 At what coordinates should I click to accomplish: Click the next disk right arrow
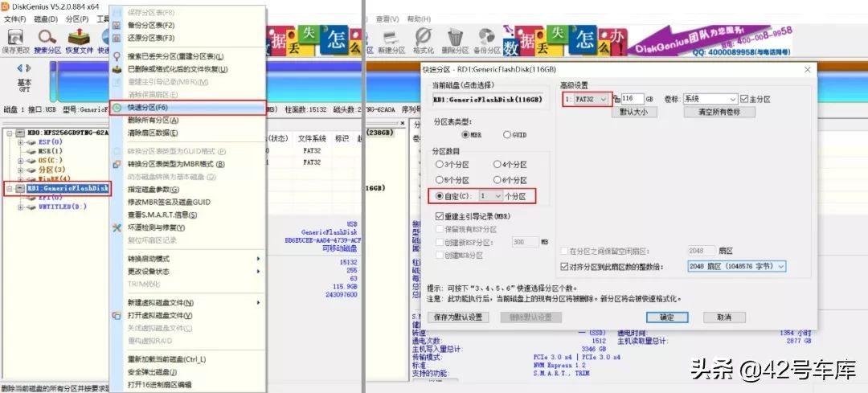(28, 68)
